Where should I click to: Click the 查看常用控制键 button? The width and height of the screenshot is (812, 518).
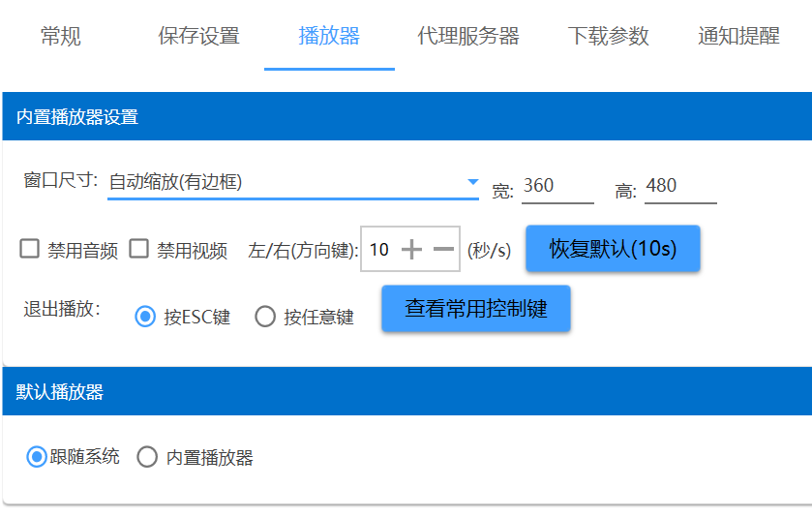476,309
